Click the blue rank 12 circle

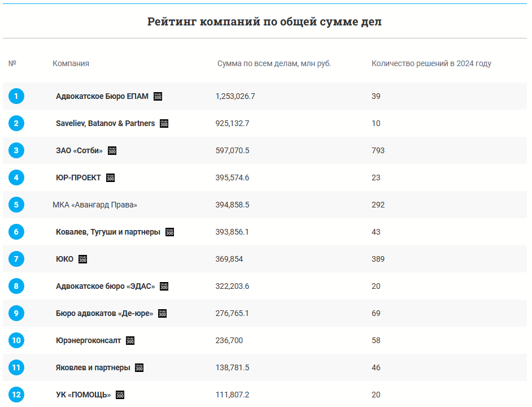coord(16,395)
